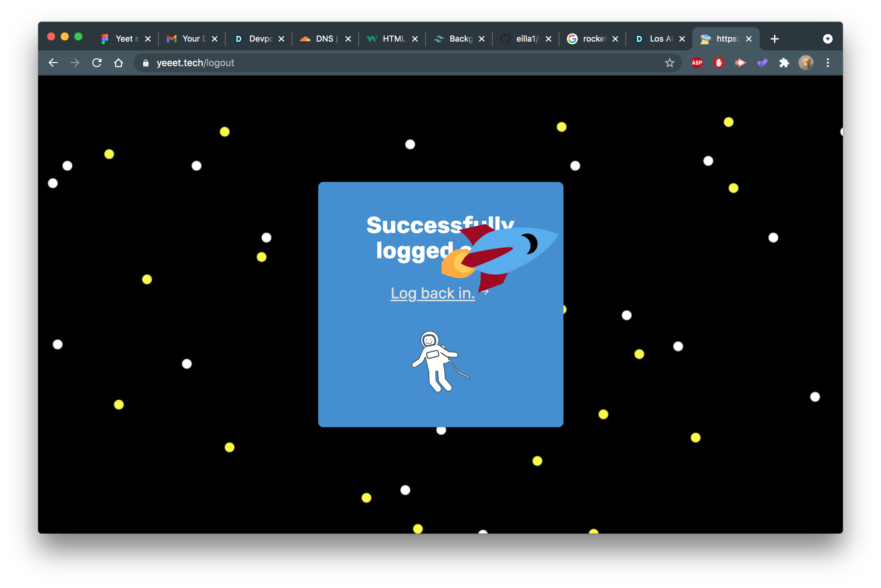Close the HTML tab
This screenshot has height=588, width=881.
click(415, 38)
